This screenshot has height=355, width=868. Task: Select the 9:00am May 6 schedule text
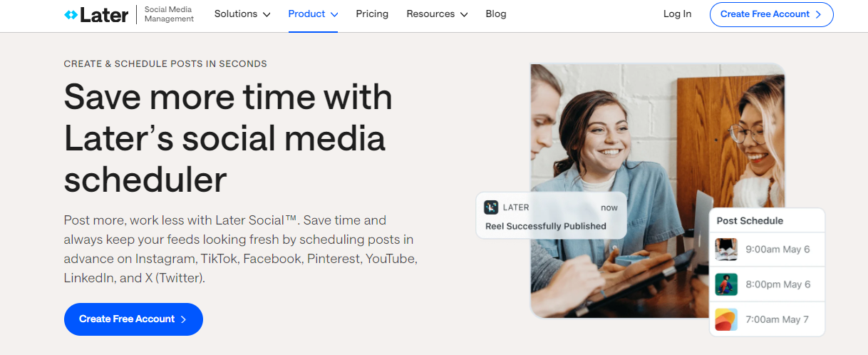(x=778, y=249)
